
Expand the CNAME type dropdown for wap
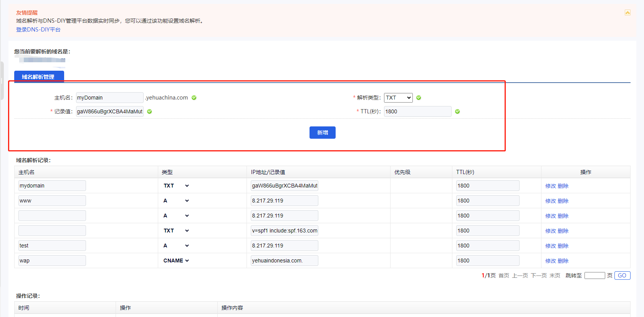click(x=176, y=261)
